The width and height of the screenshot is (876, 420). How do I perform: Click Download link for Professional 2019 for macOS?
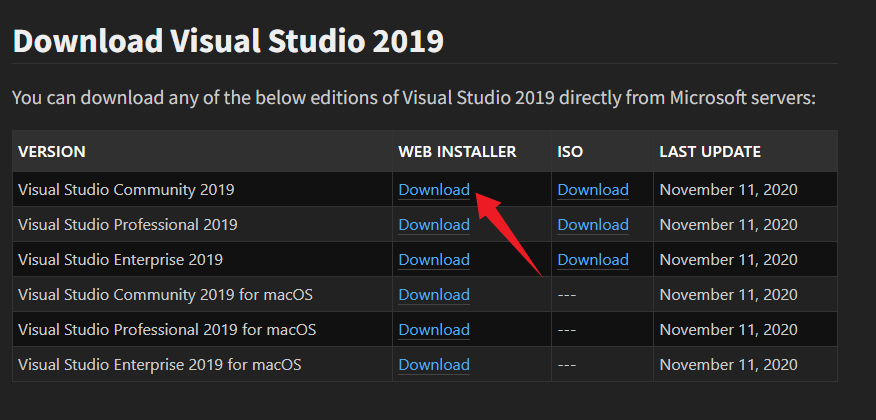(x=433, y=330)
